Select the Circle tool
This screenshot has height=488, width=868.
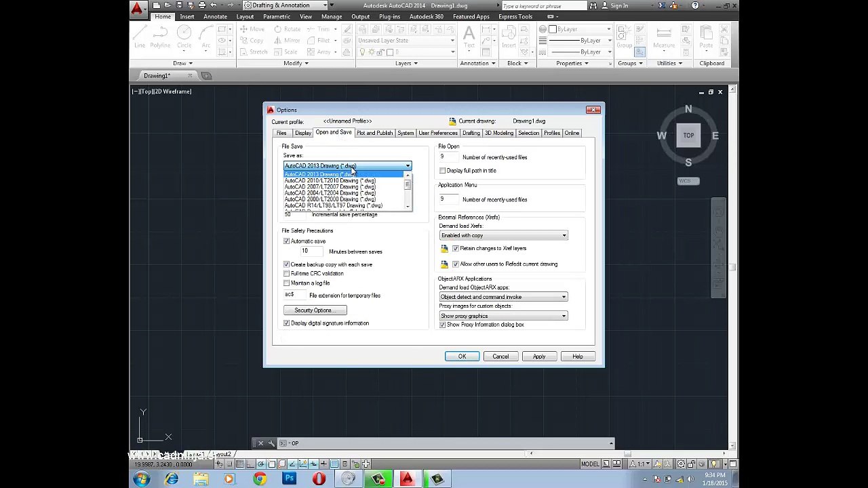184,37
